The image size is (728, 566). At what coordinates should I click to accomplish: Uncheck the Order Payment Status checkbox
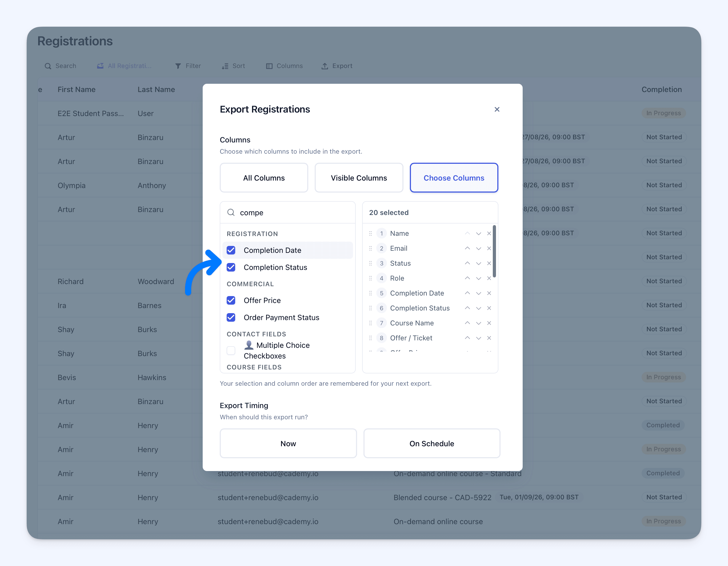(x=231, y=317)
